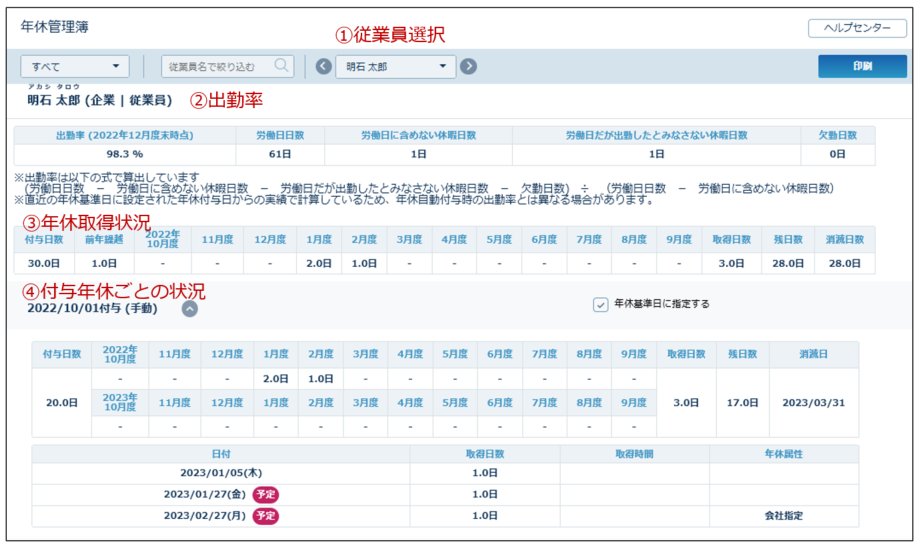Toggle the 年休基準日に指定する checkbox
Image resolution: width=920 pixels, height=547 pixels.
600,305
